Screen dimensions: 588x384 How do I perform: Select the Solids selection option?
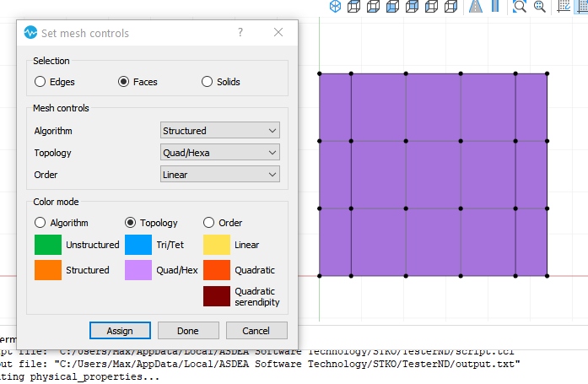(208, 82)
